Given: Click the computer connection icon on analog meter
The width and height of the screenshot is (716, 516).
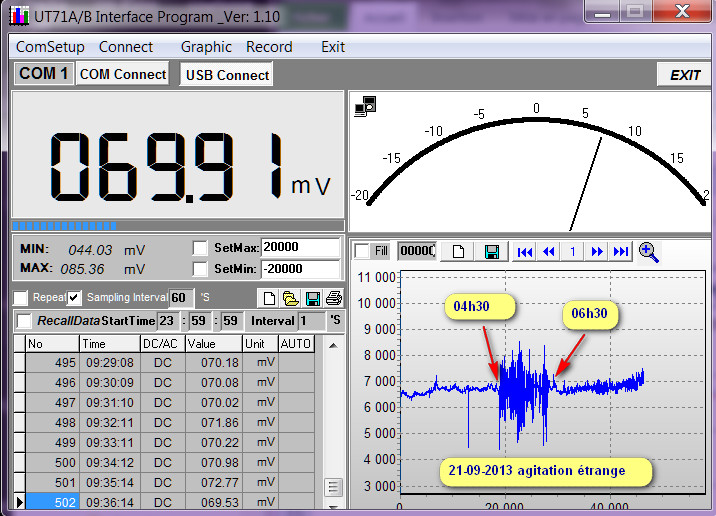Looking at the screenshot, I should [365, 106].
